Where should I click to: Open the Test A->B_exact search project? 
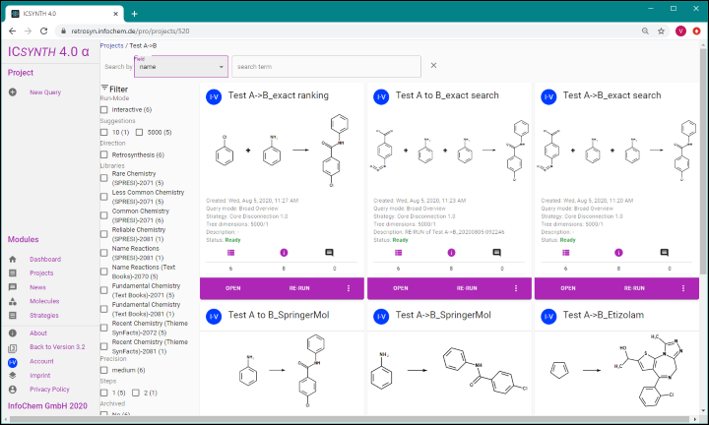[x=568, y=288]
